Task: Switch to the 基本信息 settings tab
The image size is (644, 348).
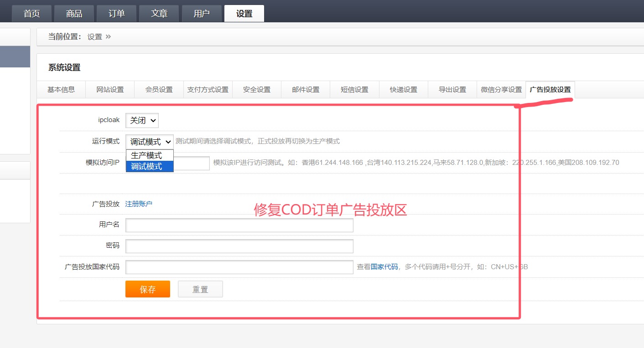Action: click(x=61, y=90)
